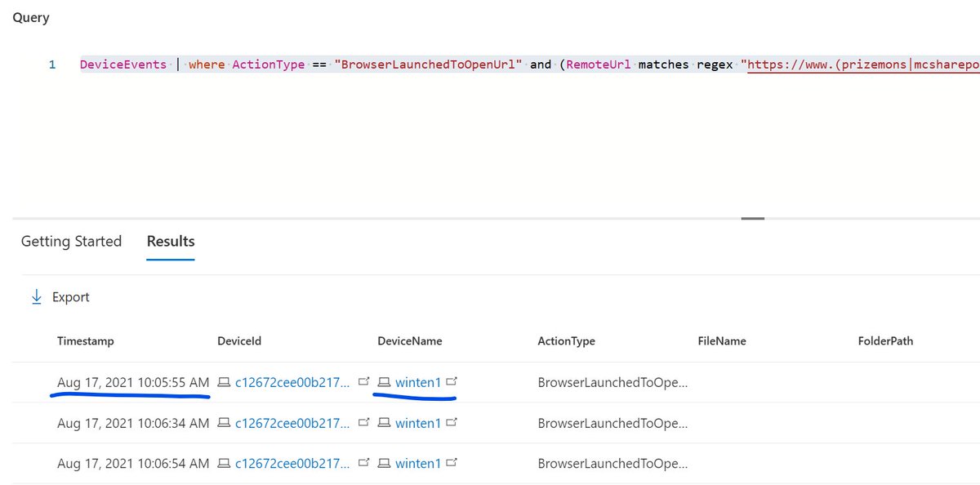
Task: Click the DeviceId column header
Action: click(x=239, y=341)
